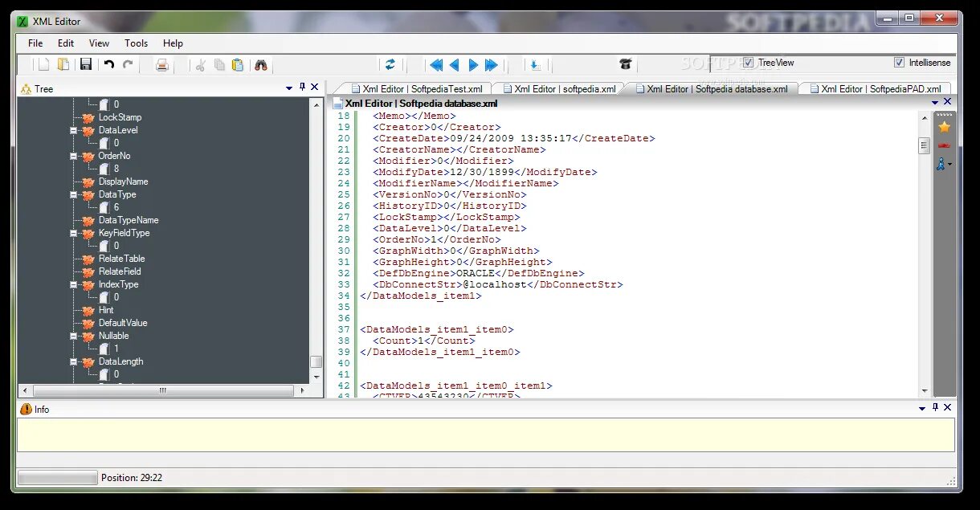This screenshot has height=510, width=980.
Task: Open the editor document list dropdown arrow
Action: 935,103
